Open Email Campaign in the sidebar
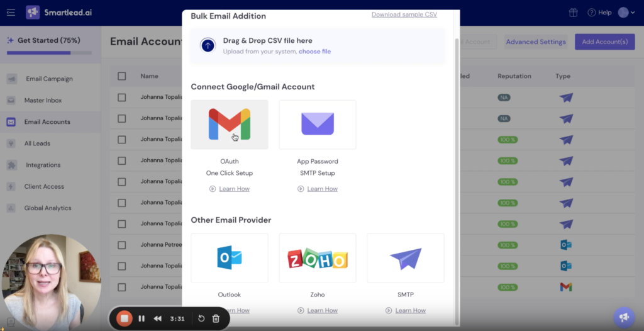Viewport: 644px width, 331px height. click(x=49, y=79)
